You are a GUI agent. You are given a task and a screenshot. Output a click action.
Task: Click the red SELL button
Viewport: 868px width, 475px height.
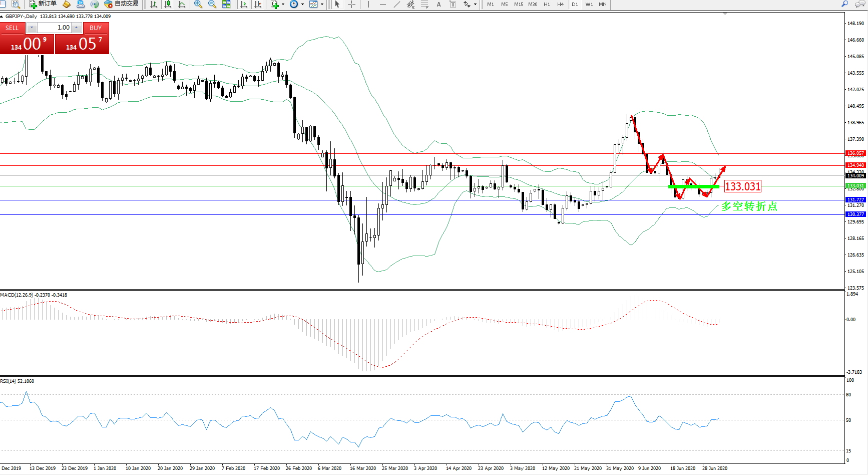12,28
